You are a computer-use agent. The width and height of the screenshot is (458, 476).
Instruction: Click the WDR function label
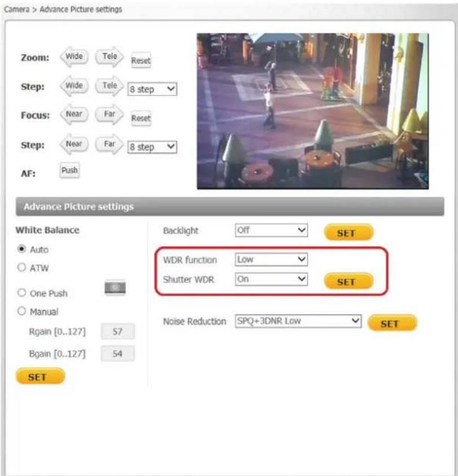[190, 260]
